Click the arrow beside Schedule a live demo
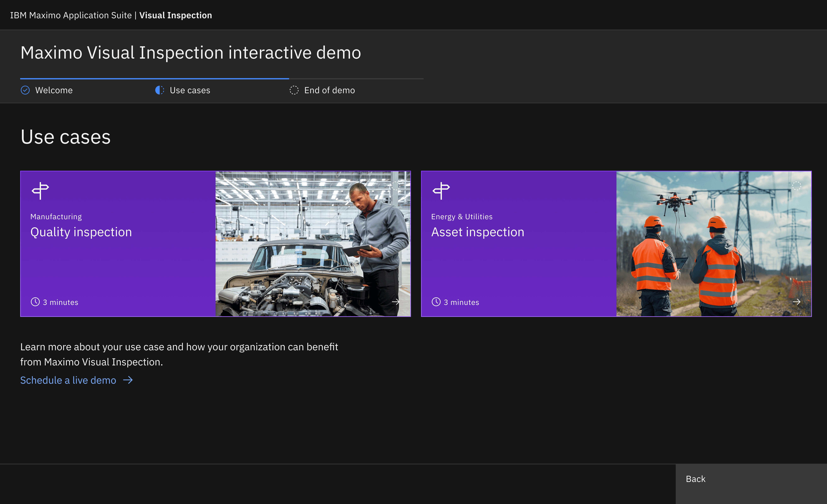Image resolution: width=827 pixels, height=504 pixels. click(x=128, y=380)
